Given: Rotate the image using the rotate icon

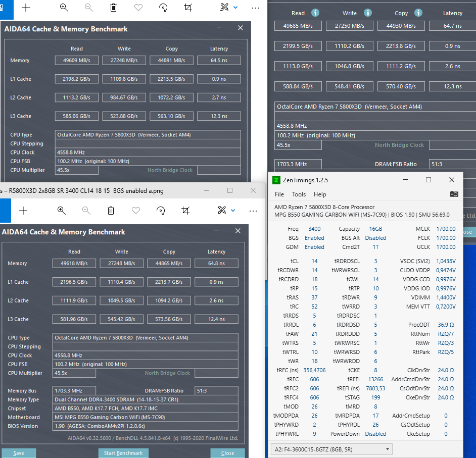Looking at the screenshot, I should click(163, 8).
